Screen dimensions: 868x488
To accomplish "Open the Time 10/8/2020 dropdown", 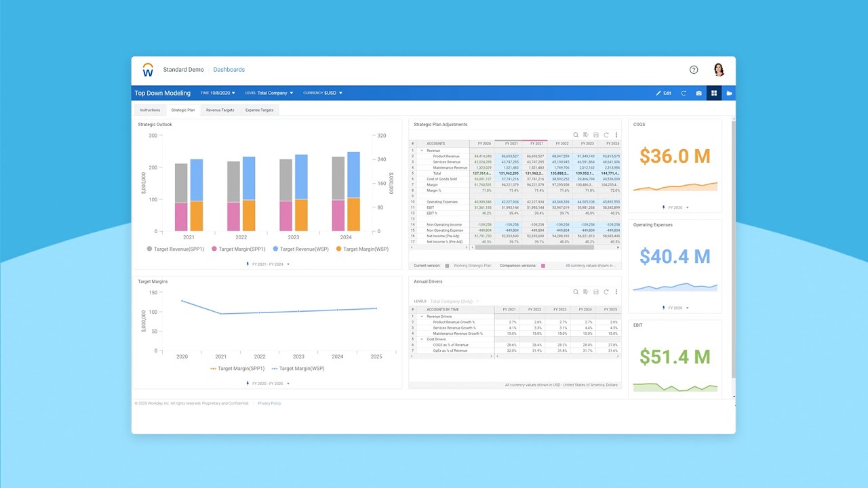I will (x=218, y=93).
